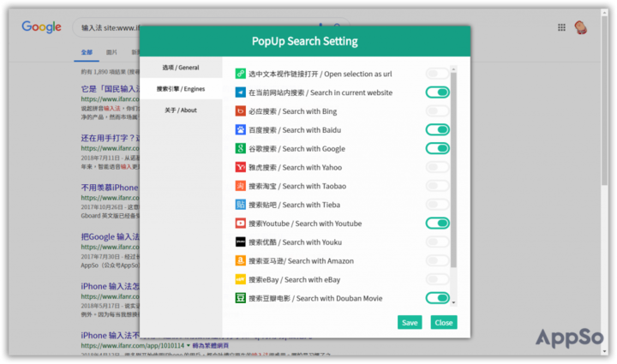Image resolution: width=617 pixels, height=364 pixels.
Task: Switch on Search with Tieba toggle
Action: 437,205
